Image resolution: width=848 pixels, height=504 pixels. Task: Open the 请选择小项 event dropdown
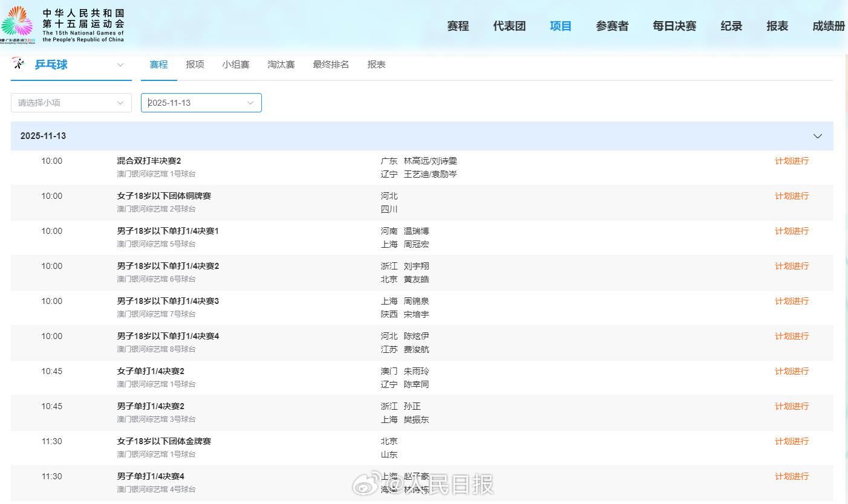71,103
